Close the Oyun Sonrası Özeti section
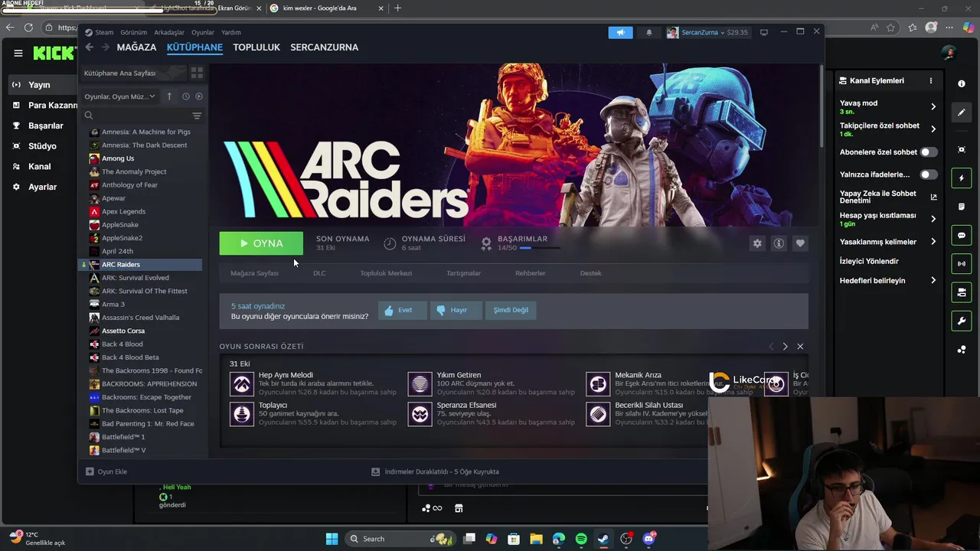980x551 pixels. coord(800,347)
